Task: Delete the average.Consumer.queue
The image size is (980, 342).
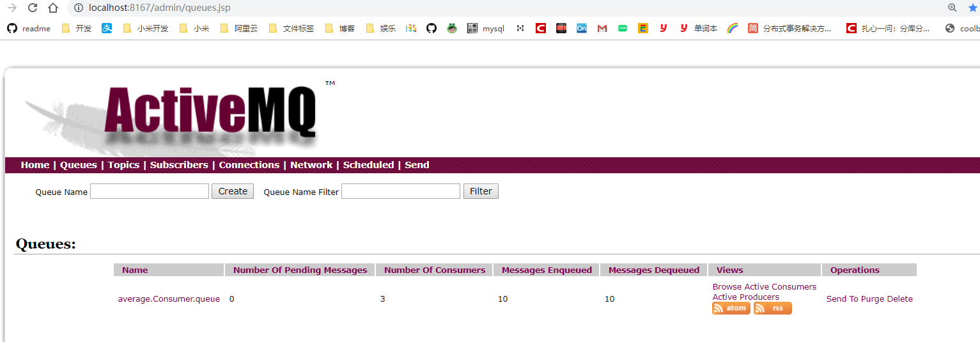Action: pos(900,299)
